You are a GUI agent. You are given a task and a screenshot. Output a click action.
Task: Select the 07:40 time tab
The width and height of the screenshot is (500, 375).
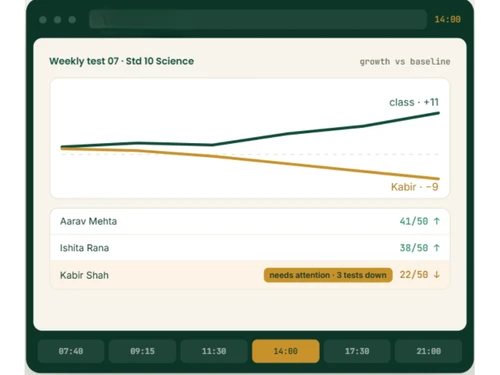[71, 351]
